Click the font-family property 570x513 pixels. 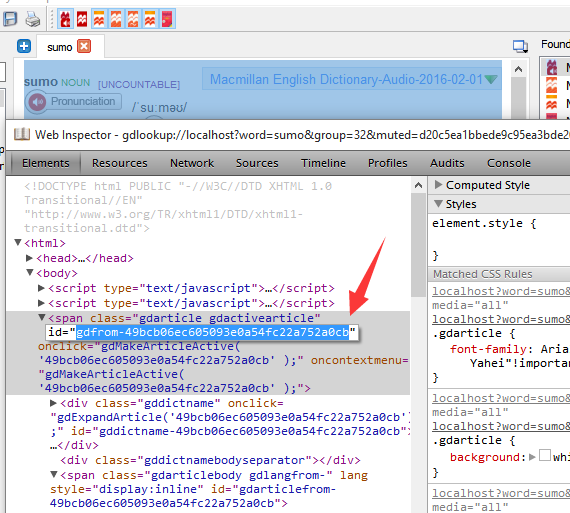click(x=488, y=349)
